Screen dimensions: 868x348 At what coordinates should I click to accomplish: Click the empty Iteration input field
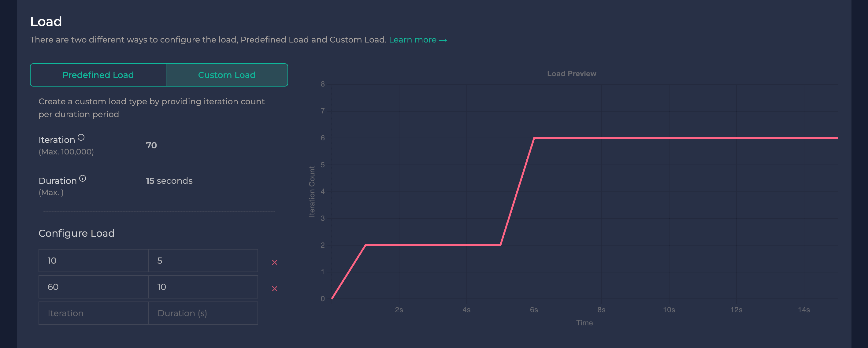tap(93, 313)
